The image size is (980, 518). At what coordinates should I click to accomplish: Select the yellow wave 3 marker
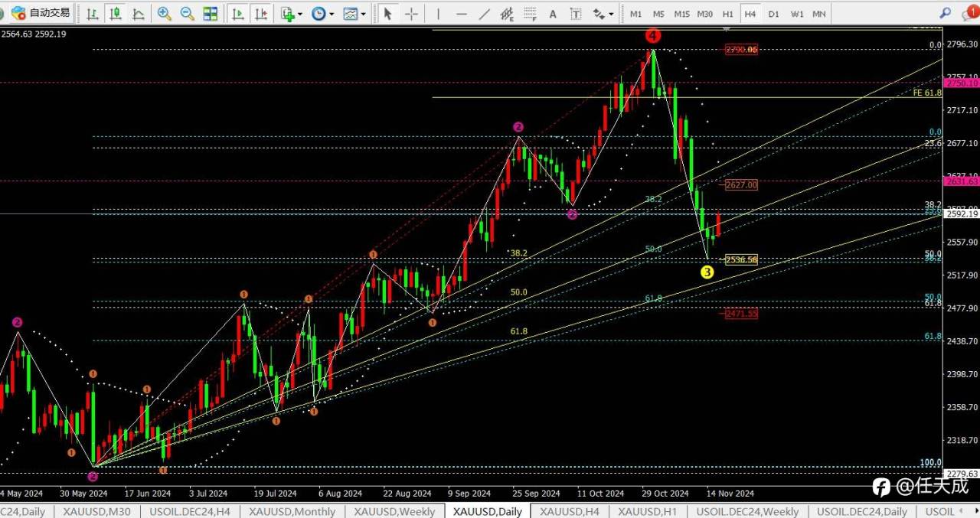pos(707,272)
